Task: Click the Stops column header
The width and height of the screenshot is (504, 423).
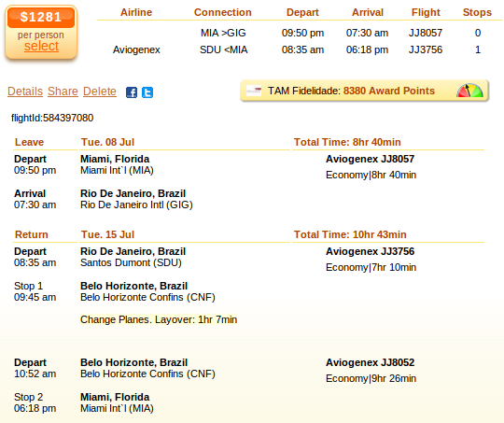Action: point(477,12)
